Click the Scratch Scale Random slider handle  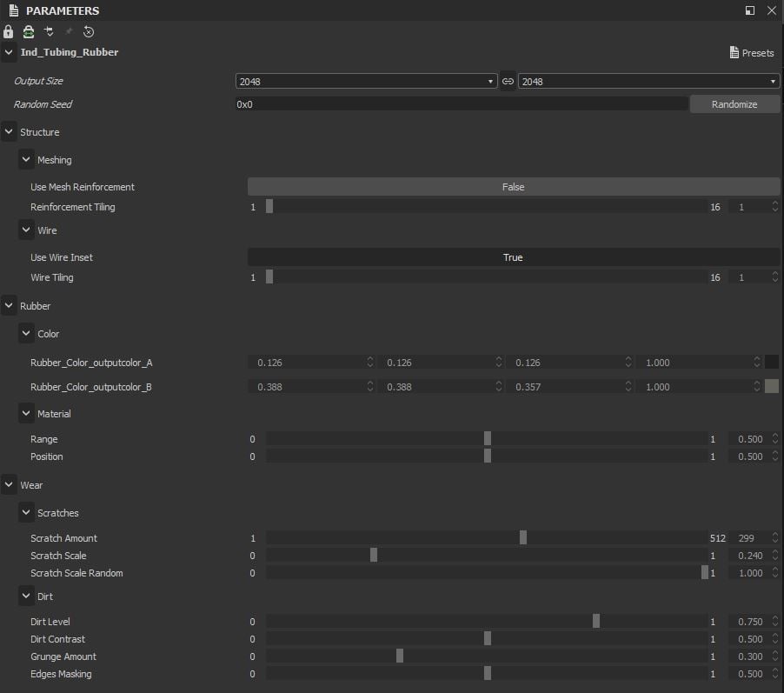(x=705, y=572)
